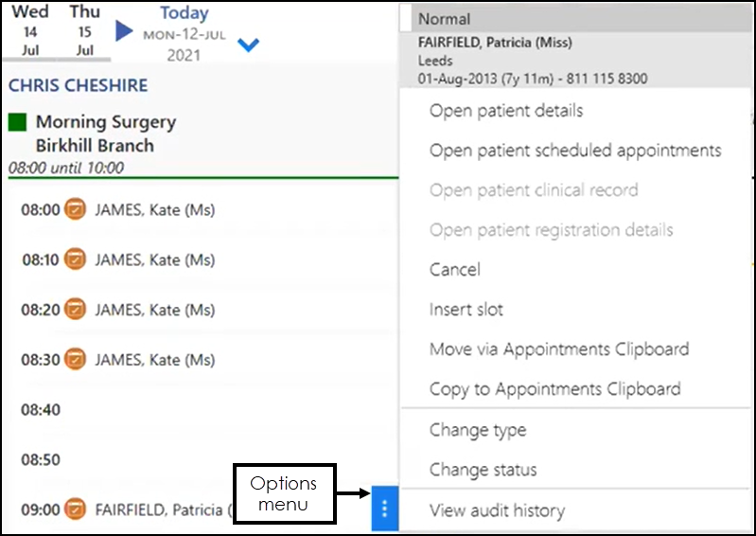
Task: Open the Change status option
Action: click(483, 470)
